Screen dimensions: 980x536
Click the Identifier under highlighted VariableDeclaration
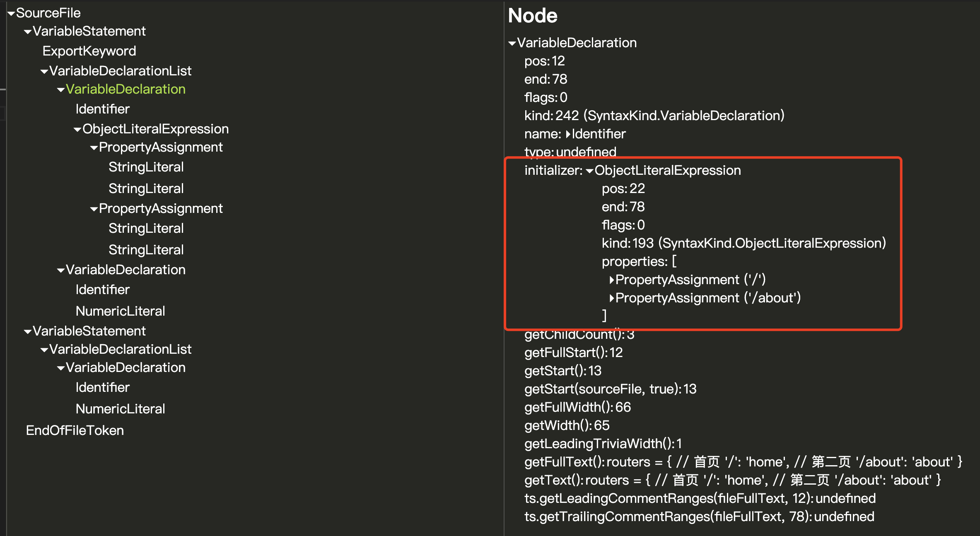pos(102,109)
